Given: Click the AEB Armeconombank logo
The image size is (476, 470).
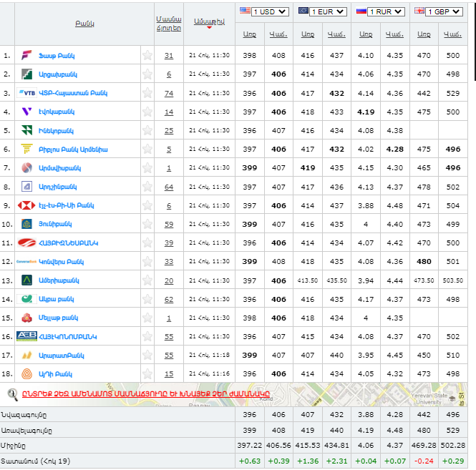Looking at the screenshot, I should pyautogui.click(x=26, y=336).
